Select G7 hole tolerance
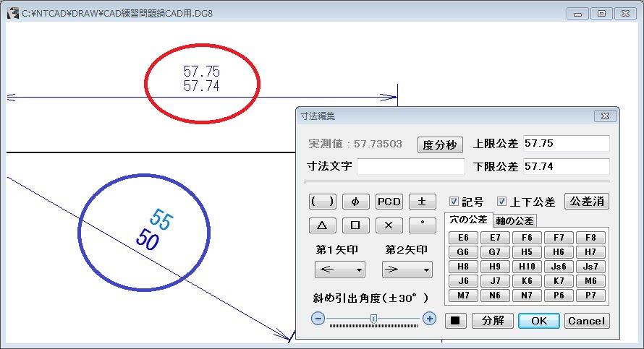The height and width of the screenshot is (349, 644). (x=495, y=251)
